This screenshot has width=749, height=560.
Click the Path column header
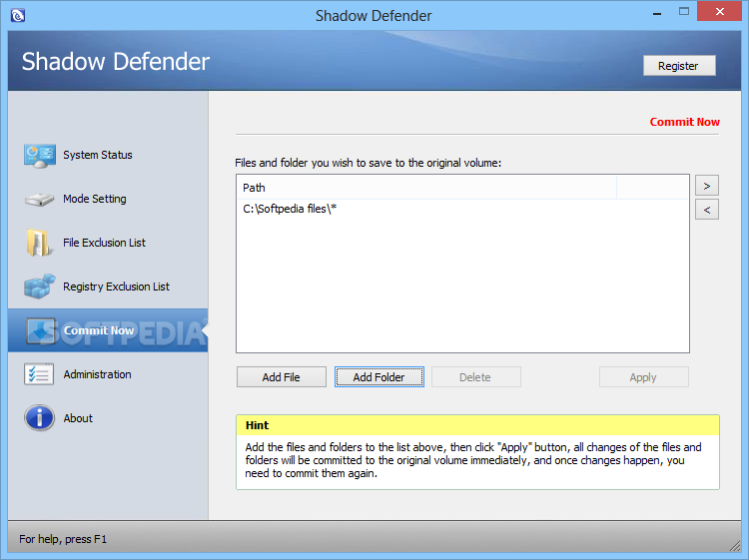426,188
